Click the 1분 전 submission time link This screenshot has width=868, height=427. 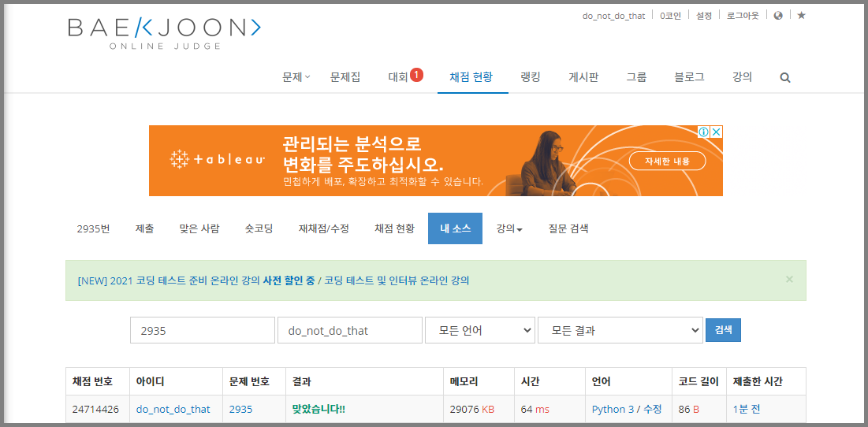click(x=747, y=410)
